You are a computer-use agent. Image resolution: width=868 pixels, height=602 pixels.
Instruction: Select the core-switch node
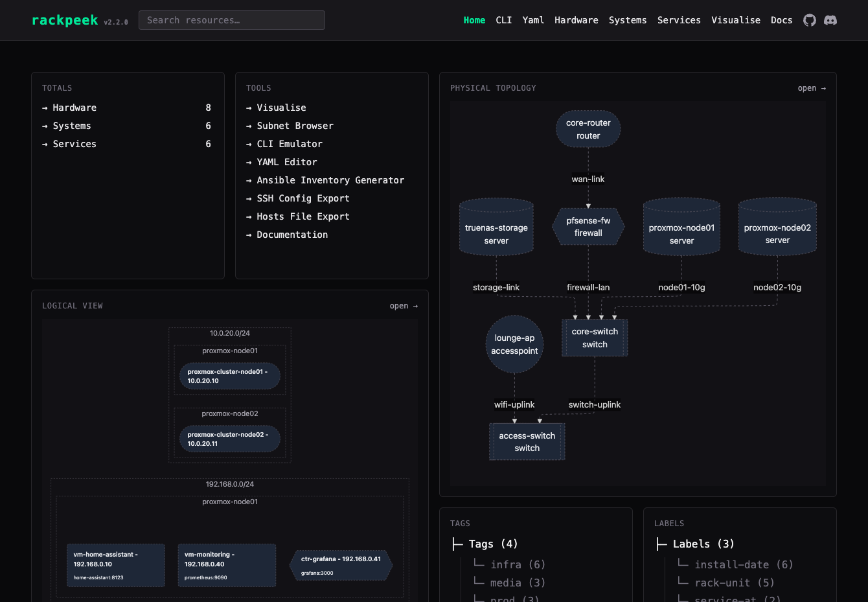595,338
